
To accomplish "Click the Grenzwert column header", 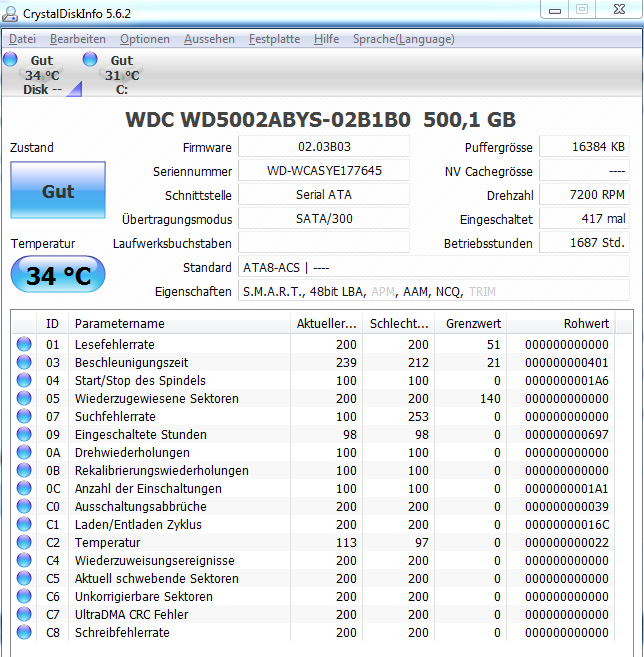I will point(471,323).
